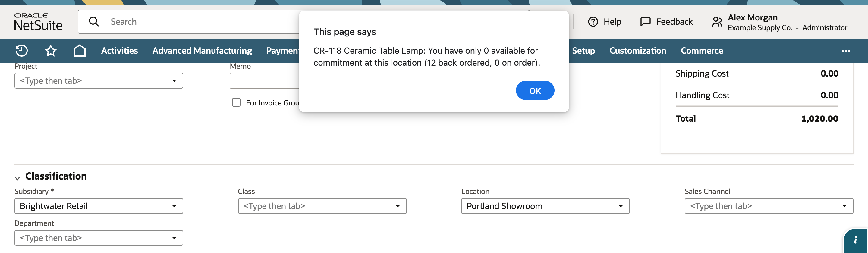
Task: Open the Shortcuts star icon
Action: pyautogui.click(x=51, y=51)
